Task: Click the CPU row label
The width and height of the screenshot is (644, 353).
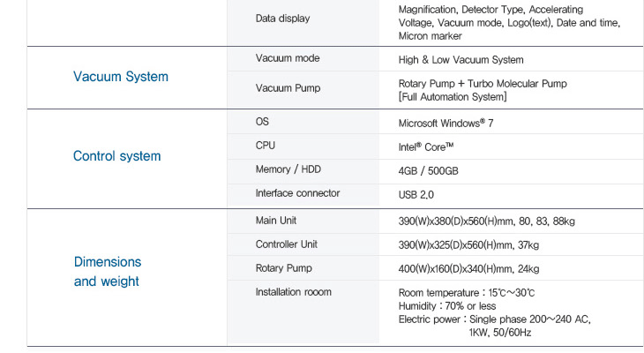Action: click(x=266, y=146)
